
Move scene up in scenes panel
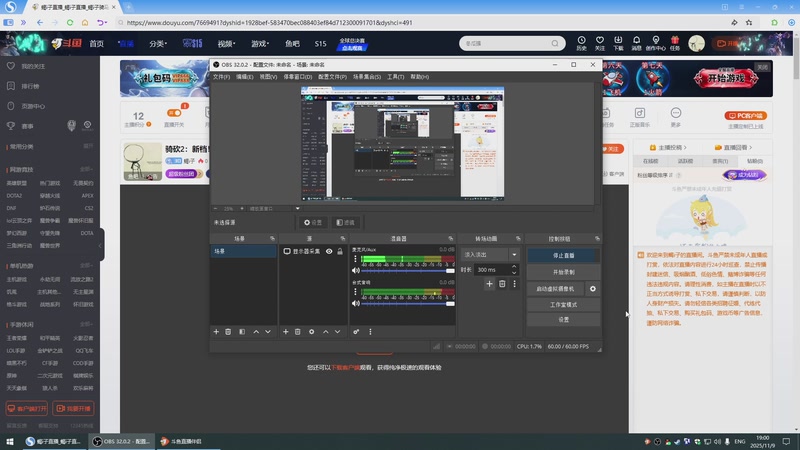click(x=256, y=332)
